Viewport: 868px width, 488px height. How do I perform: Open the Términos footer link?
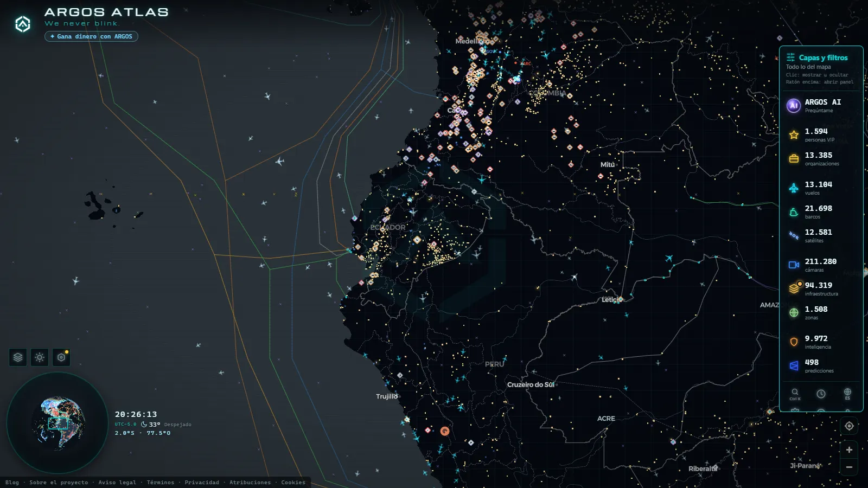pyautogui.click(x=161, y=482)
